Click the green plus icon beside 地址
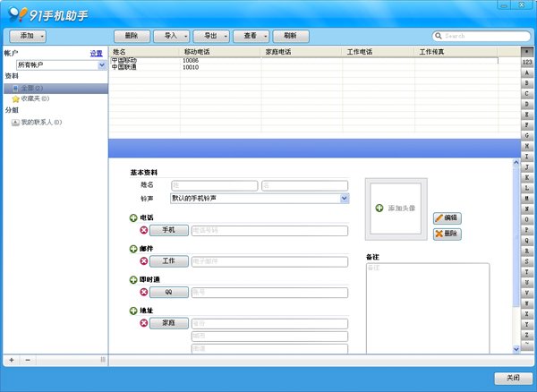The image size is (537, 392). (133, 311)
